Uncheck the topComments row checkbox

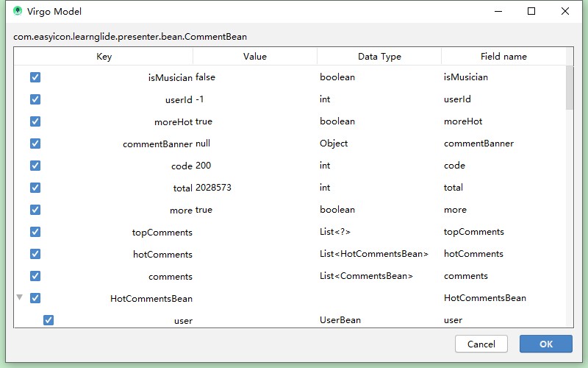pos(35,232)
